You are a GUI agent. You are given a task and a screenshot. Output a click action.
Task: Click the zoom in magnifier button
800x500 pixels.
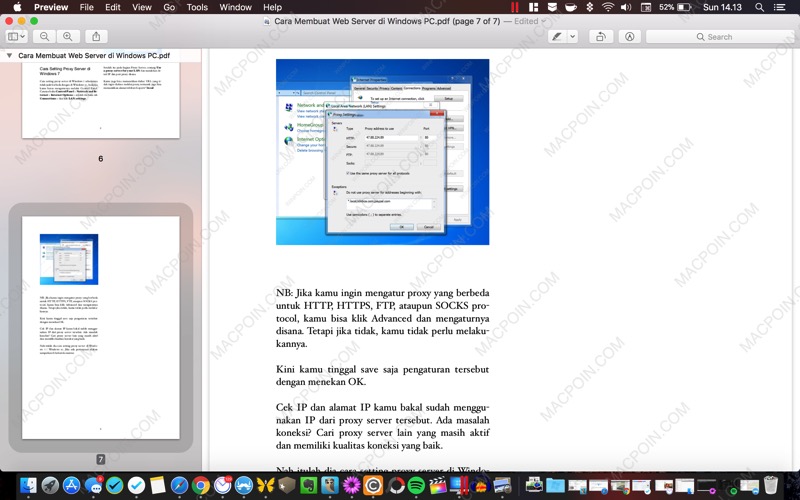68,37
